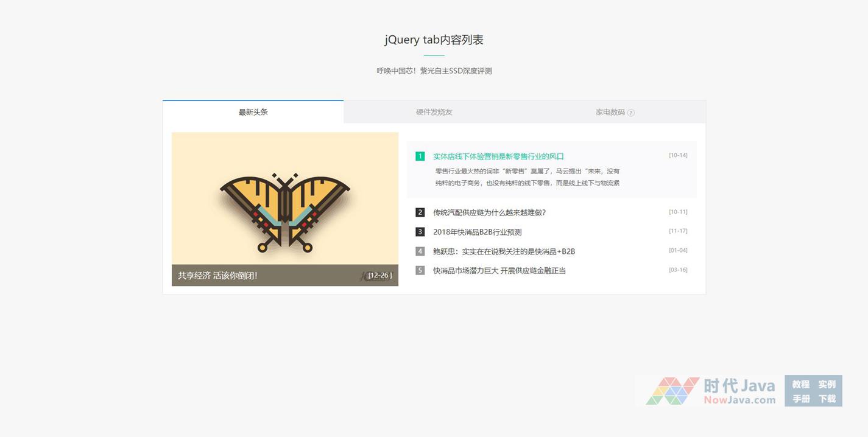Click the gray number 5 badge
Image resolution: width=868 pixels, height=437 pixels.
coord(420,270)
